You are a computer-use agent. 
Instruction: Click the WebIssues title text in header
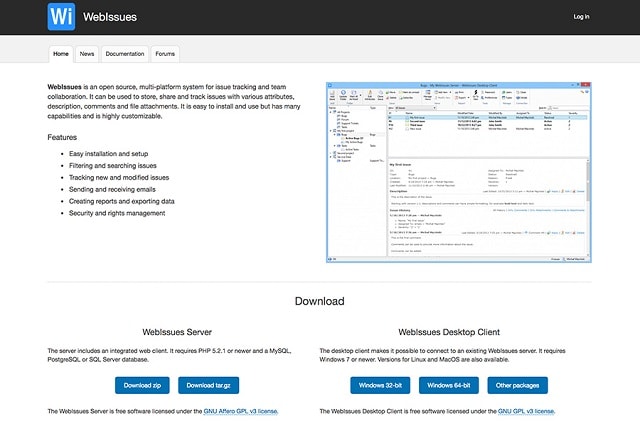110,17
